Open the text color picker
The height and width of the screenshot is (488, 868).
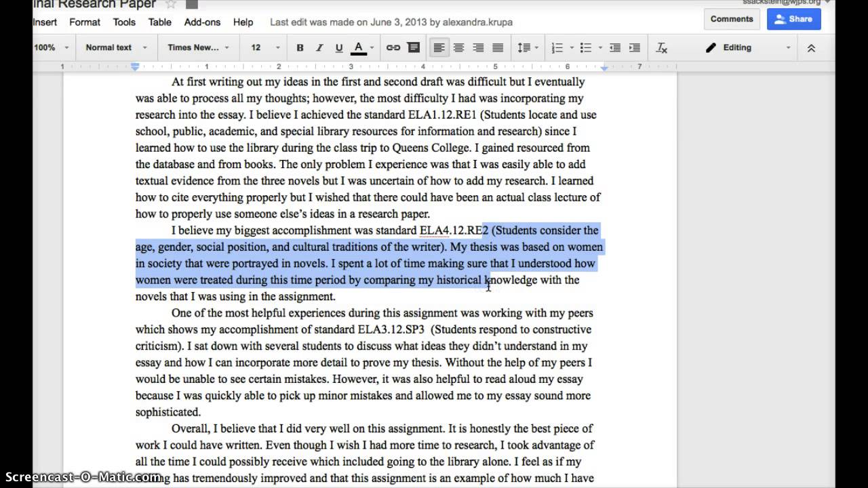click(x=359, y=47)
